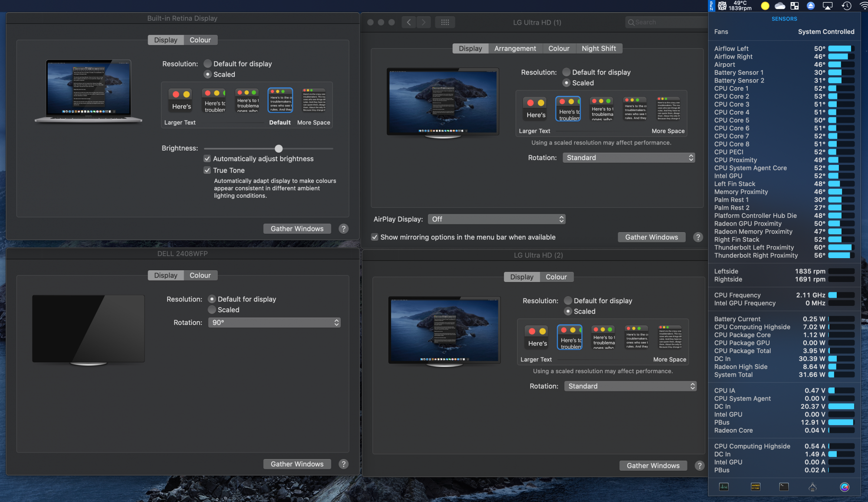The height and width of the screenshot is (502, 868).
Task: Click the AirPlay menu bar icon
Action: click(828, 6)
